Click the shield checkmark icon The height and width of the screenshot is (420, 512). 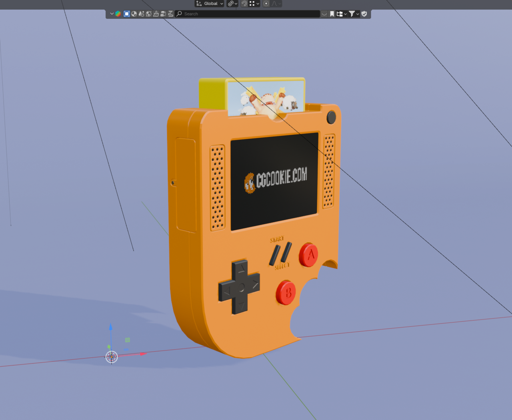[x=364, y=14]
